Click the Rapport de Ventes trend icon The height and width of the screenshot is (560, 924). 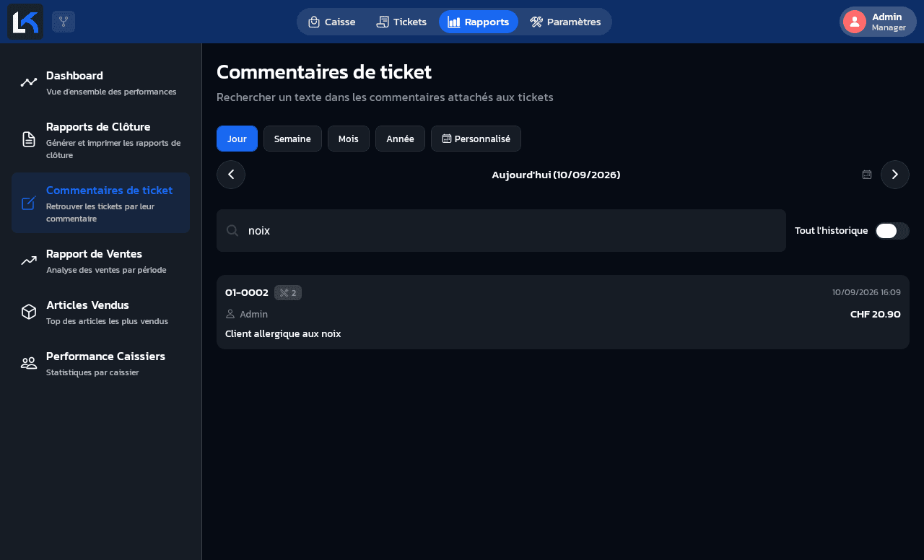click(x=29, y=261)
